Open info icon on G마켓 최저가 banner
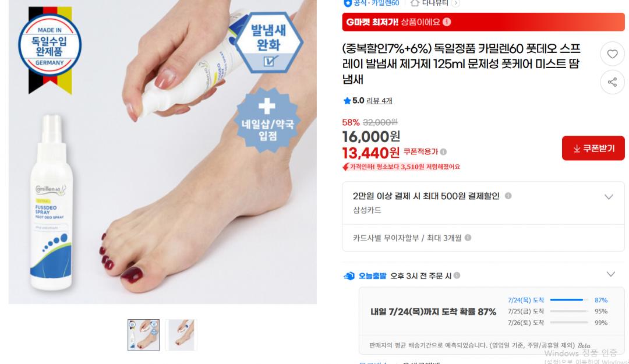629x364 pixels. 447,22
